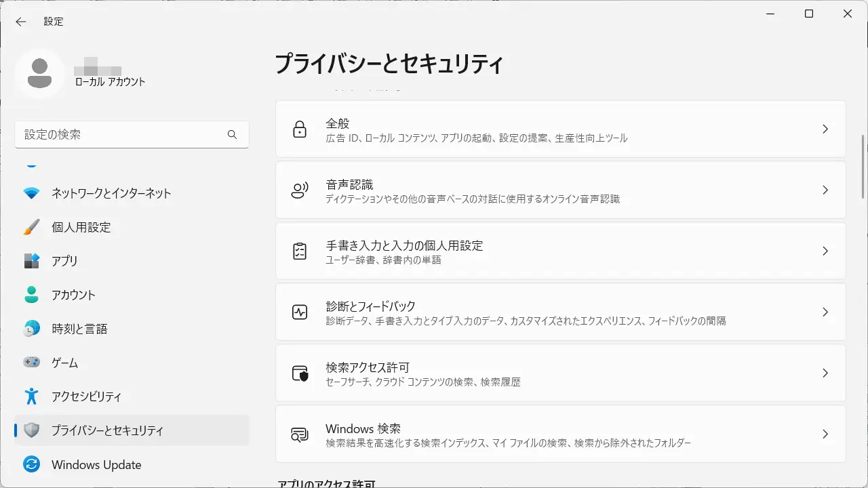This screenshot has height=488, width=868.
Task: Expand the 診断とフィードバック chevron
Action: click(x=825, y=312)
